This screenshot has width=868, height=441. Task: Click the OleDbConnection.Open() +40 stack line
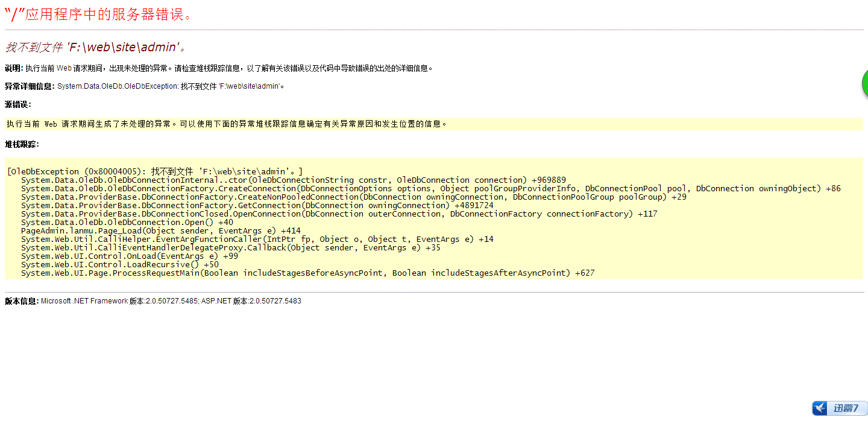(x=127, y=223)
